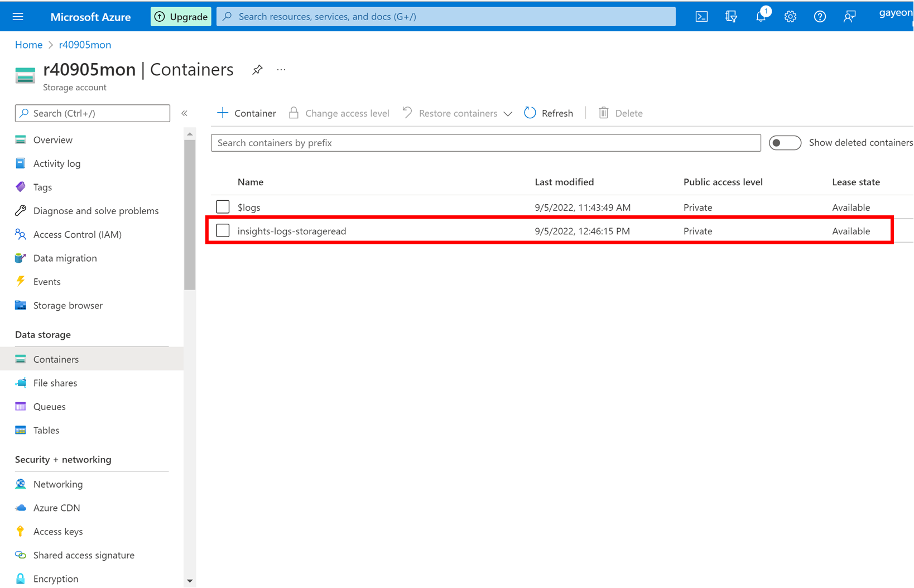The width and height of the screenshot is (914, 588).
Task: Click the Help question mark icon
Action: (820, 17)
